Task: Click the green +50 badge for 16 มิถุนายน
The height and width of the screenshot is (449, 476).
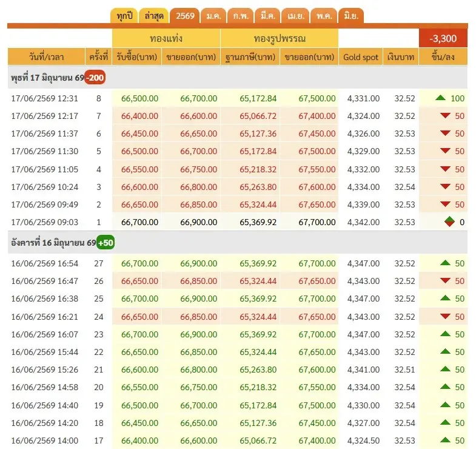Action: click(106, 243)
